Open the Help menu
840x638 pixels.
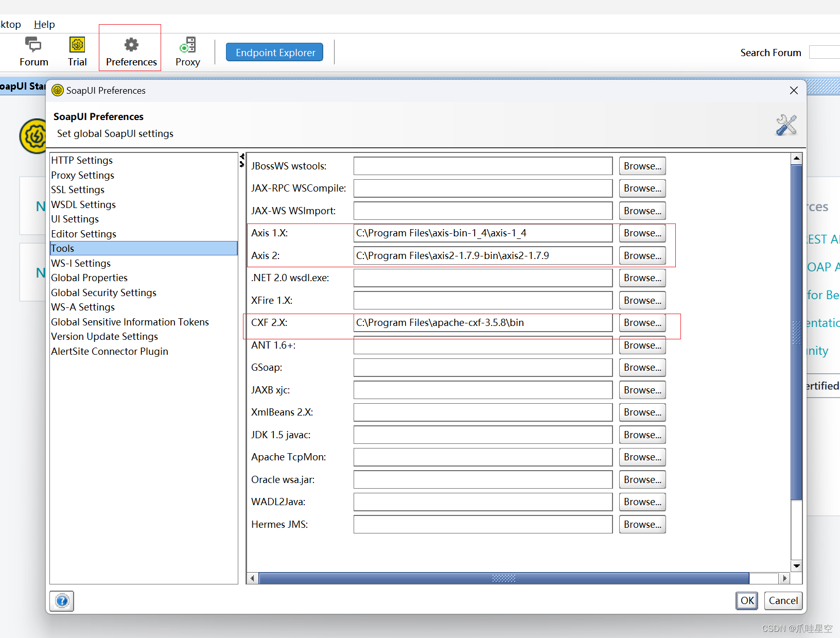(x=44, y=24)
